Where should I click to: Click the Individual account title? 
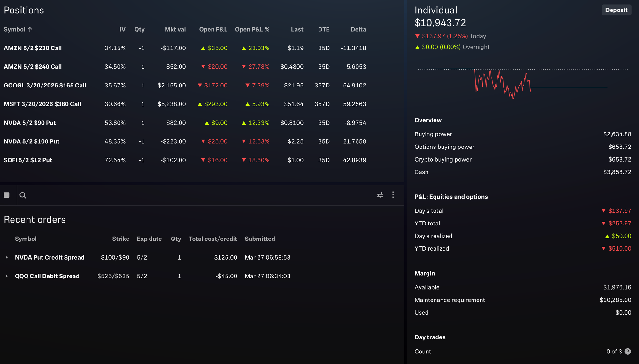click(436, 10)
